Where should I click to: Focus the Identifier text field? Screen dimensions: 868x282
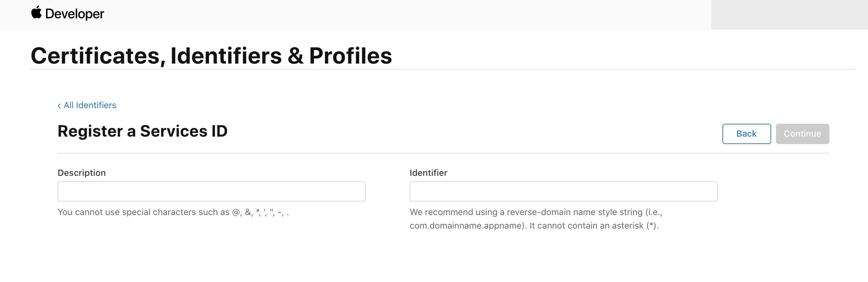click(x=563, y=191)
